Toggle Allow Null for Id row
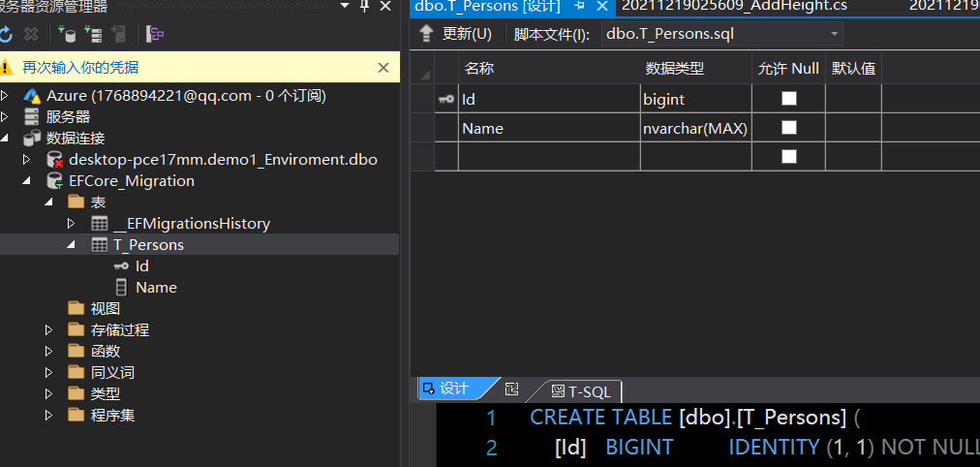Screen dimensions: 980x467 pyautogui.click(x=789, y=98)
